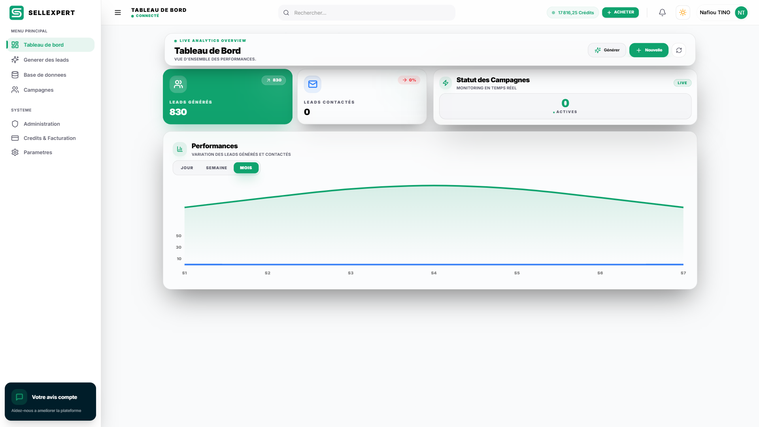This screenshot has height=427, width=759.
Task: Switch chart period to Semaine
Action: [216, 168]
